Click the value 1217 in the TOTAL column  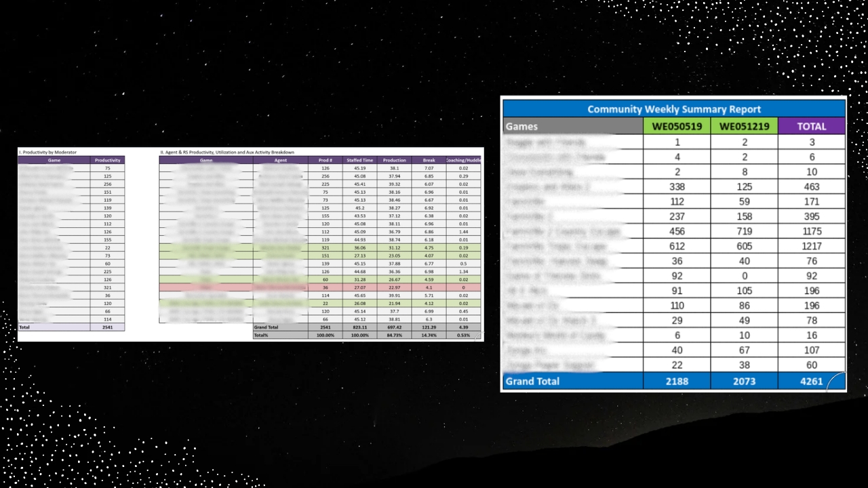coord(812,247)
